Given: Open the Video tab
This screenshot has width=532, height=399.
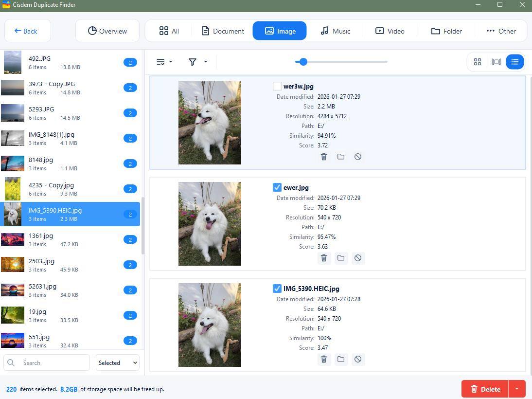Looking at the screenshot, I should 390,31.
